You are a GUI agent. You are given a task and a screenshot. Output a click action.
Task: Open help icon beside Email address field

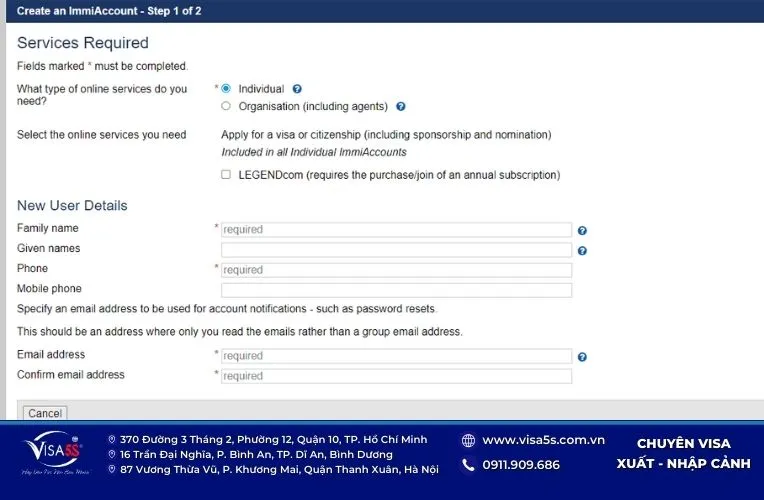click(582, 357)
